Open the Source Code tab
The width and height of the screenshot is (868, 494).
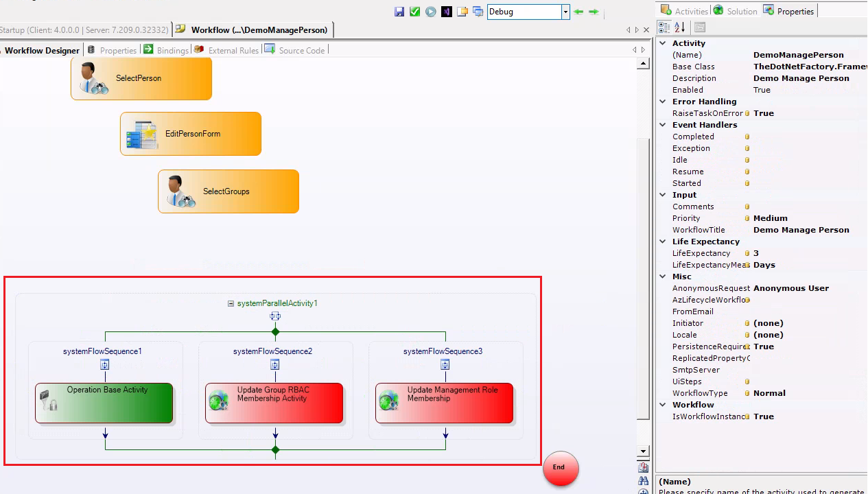click(295, 50)
